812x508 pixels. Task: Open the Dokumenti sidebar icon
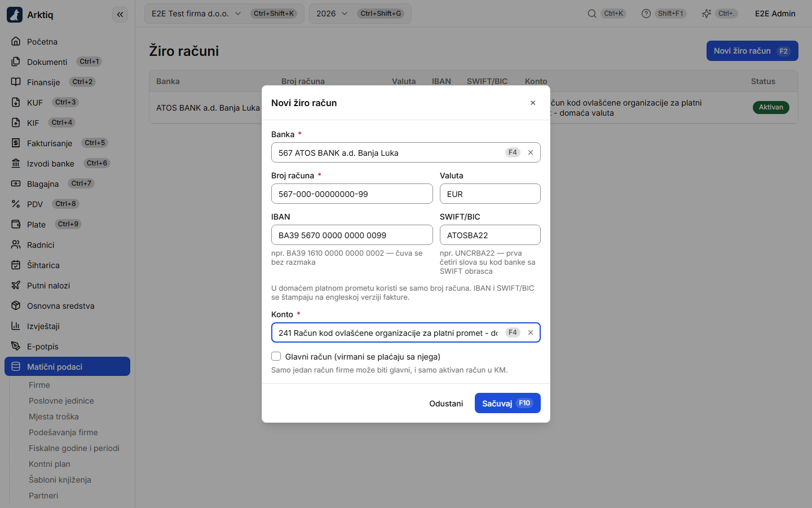[16, 62]
